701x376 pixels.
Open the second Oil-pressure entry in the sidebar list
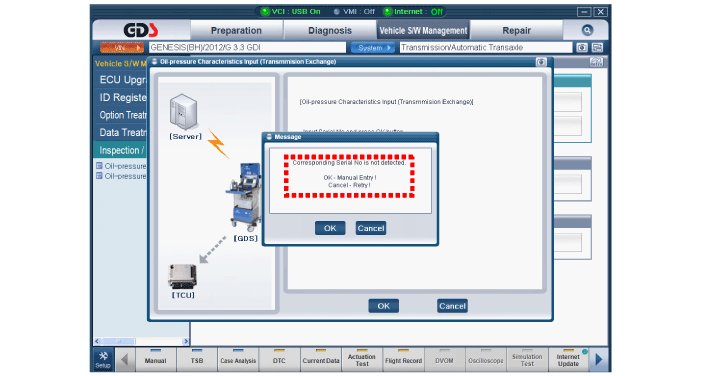coord(121,176)
